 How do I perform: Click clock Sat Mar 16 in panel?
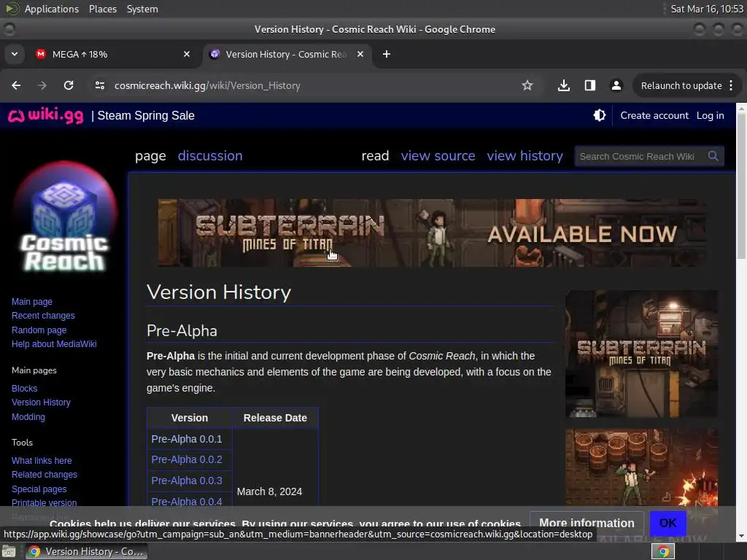(x=707, y=9)
